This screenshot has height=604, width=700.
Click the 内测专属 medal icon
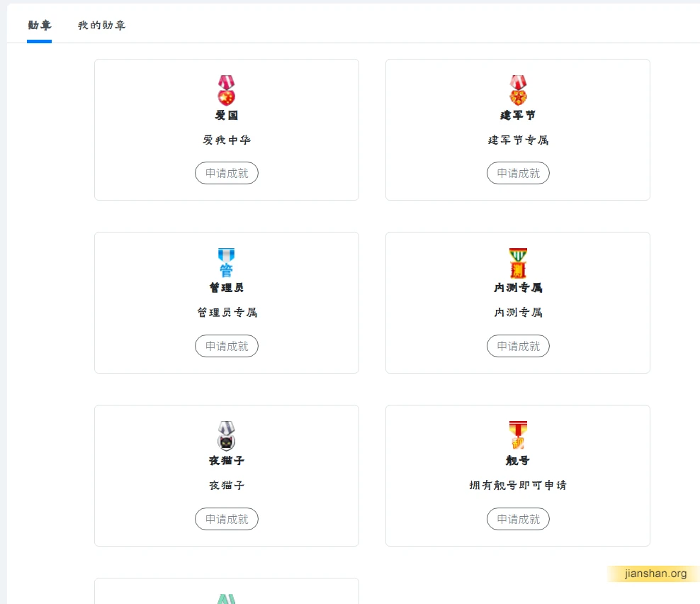518,263
